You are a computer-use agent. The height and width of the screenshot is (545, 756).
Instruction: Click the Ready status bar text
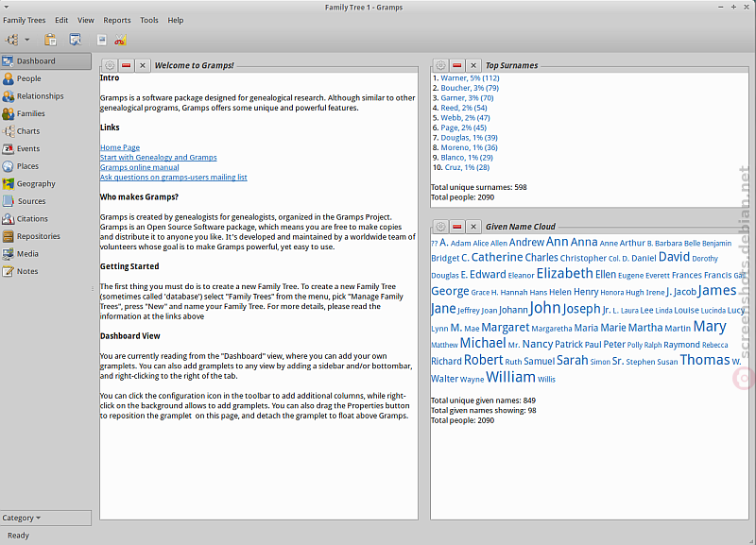18,536
